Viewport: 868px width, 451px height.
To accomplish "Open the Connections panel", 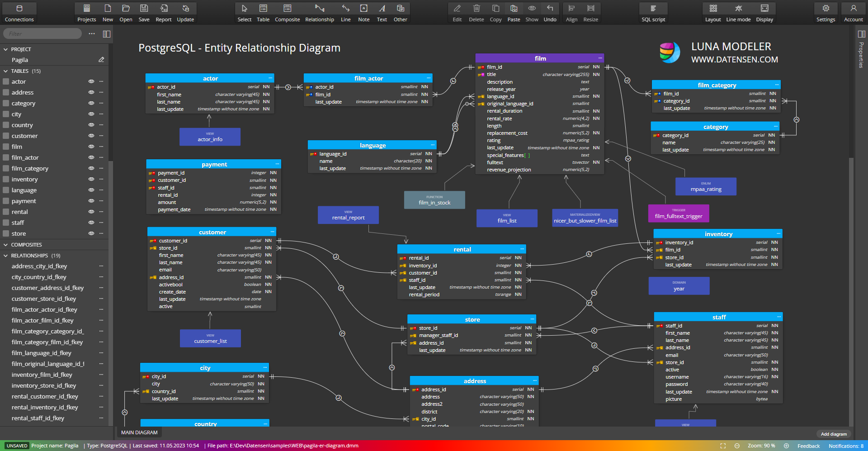I will click(x=19, y=12).
